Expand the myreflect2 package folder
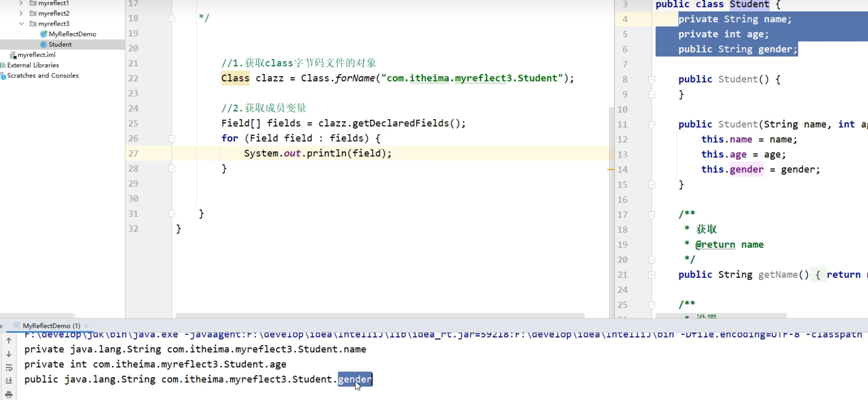Image resolution: width=868 pixels, height=400 pixels. (x=21, y=13)
